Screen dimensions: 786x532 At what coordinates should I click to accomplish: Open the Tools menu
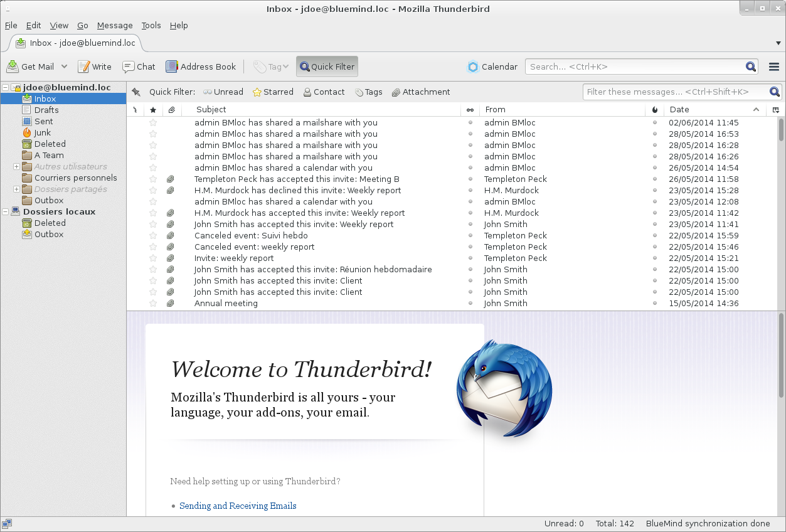pos(151,26)
